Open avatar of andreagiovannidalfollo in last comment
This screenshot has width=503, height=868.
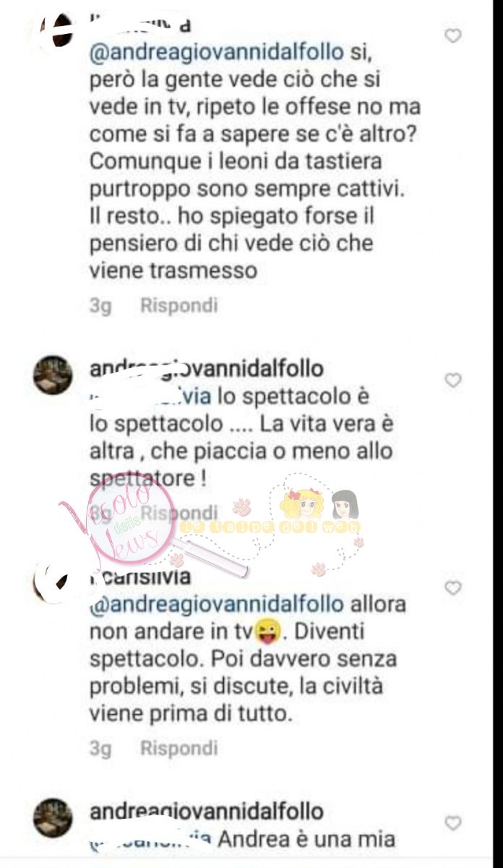[x=53, y=818]
